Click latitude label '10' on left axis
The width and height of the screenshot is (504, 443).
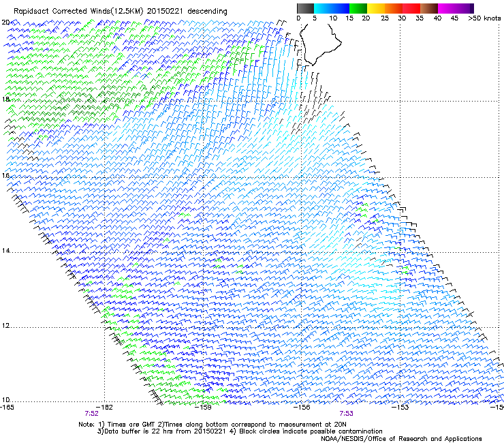click(x=5, y=400)
